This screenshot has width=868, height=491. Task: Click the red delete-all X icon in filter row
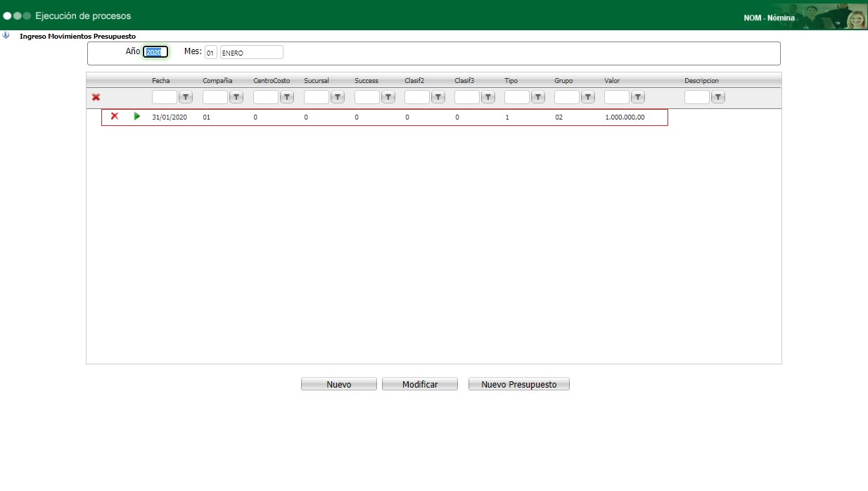(x=96, y=97)
